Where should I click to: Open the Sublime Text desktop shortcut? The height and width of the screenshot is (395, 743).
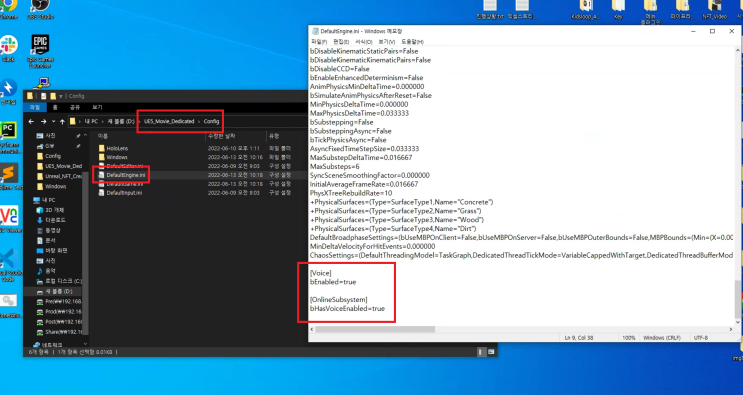[9, 176]
